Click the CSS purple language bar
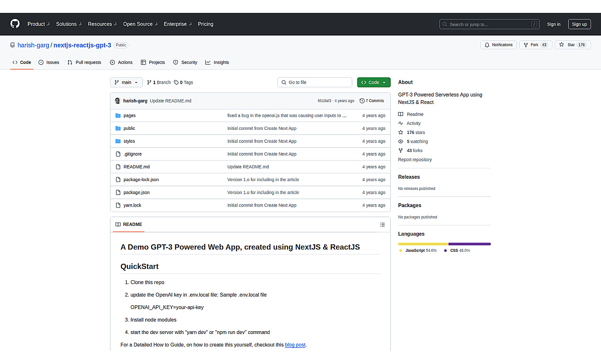This screenshot has height=364, width=601. pyautogui.click(x=470, y=244)
